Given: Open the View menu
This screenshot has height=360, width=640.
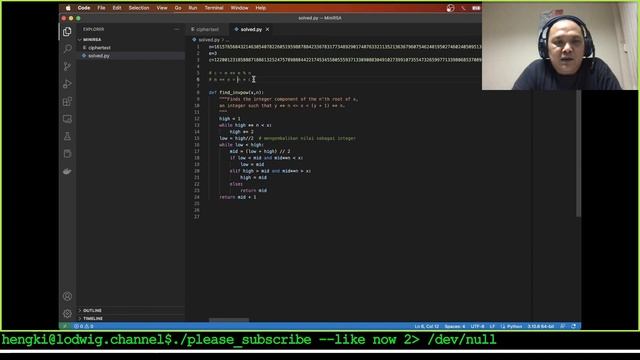Looking at the screenshot, I should [x=162, y=8].
